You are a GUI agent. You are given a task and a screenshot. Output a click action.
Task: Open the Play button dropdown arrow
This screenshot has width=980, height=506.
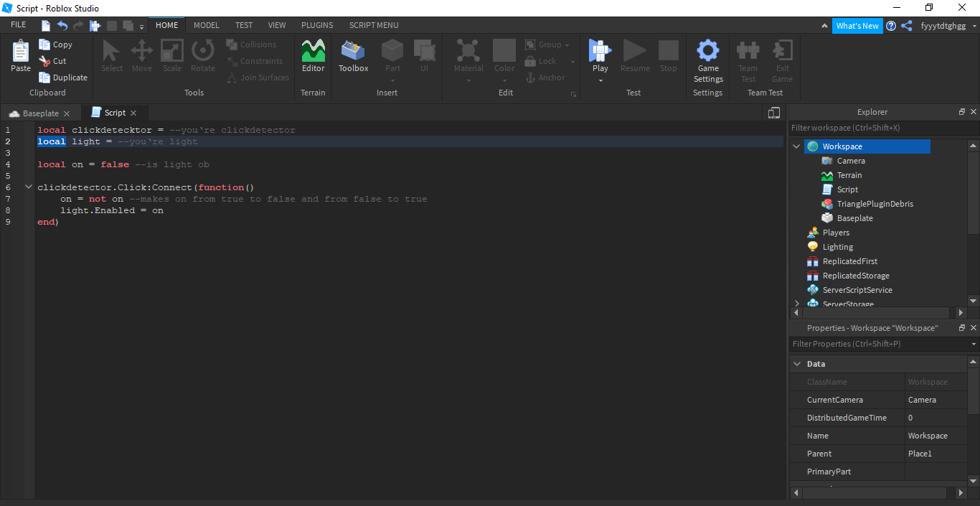point(600,80)
